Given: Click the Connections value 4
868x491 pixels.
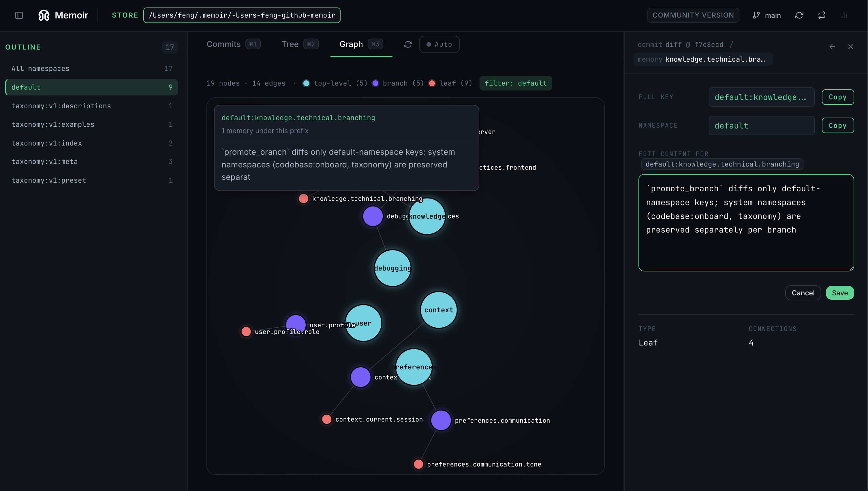Looking at the screenshot, I should (751, 343).
